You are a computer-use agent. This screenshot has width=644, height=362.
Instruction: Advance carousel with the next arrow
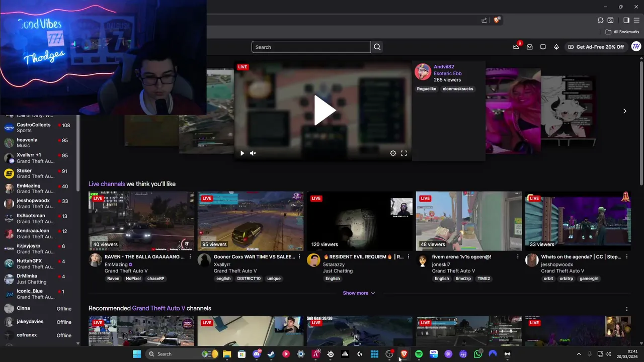coord(625,111)
